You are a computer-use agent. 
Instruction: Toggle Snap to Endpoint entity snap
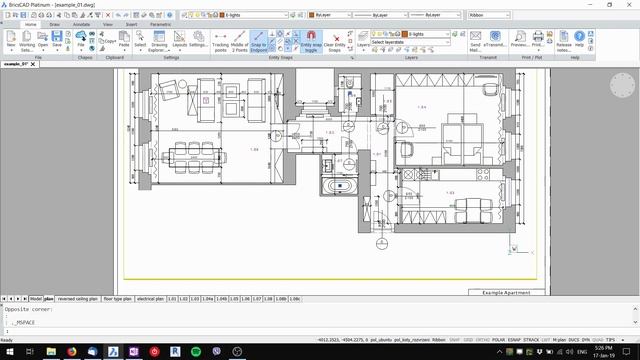(x=258, y=42)
